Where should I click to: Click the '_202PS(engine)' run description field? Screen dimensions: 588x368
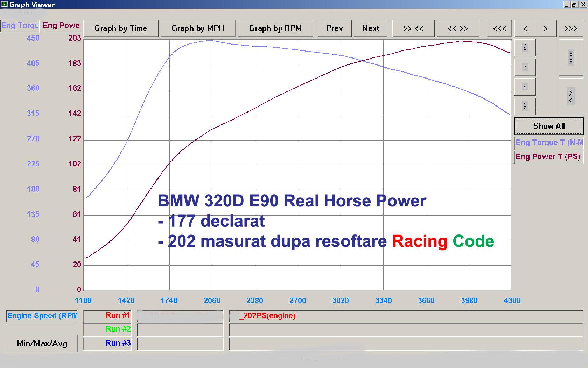(x=406, y=316)
